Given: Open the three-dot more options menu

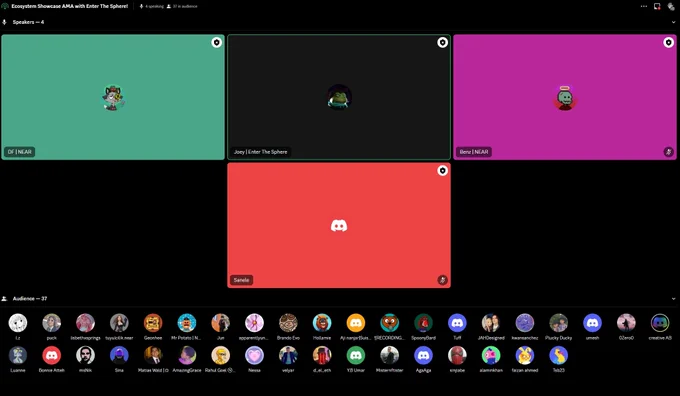Looking at the screenshot, I should 644,6.
